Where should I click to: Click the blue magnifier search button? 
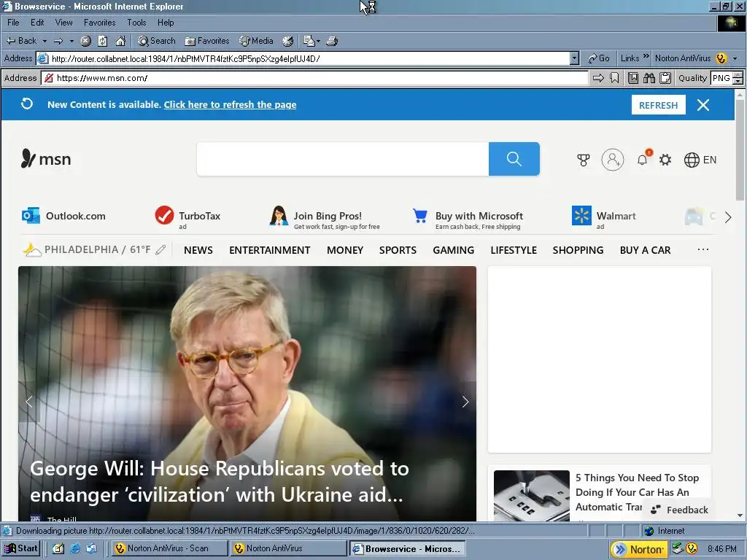pos(514,159)
